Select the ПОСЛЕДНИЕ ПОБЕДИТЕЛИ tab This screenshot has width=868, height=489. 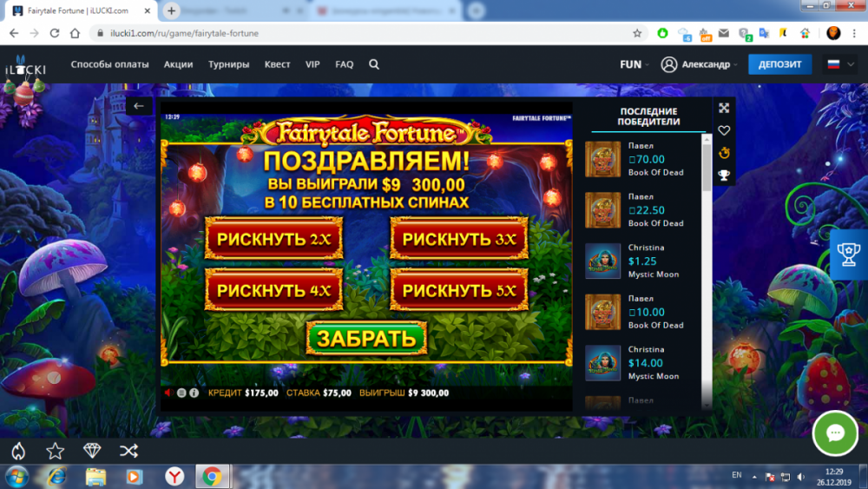click(648, 117)
